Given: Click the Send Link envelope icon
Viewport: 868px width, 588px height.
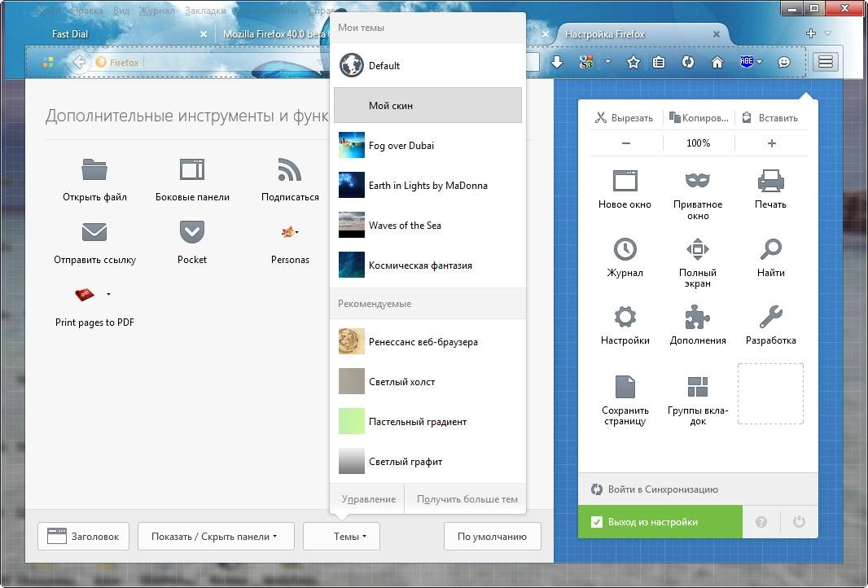Looking at the screenshot, I should tap(94, 232).
